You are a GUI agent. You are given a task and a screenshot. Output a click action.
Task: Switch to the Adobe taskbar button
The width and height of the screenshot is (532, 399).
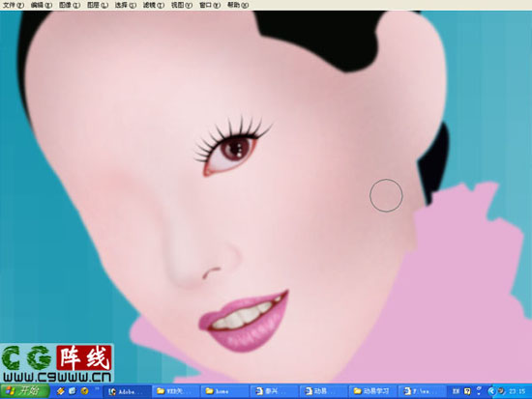(128, 391)
